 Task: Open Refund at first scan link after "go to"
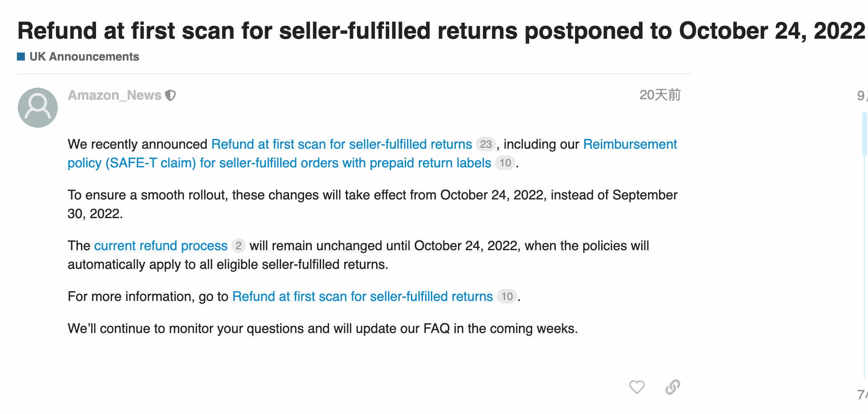click(x=362, y=296)
